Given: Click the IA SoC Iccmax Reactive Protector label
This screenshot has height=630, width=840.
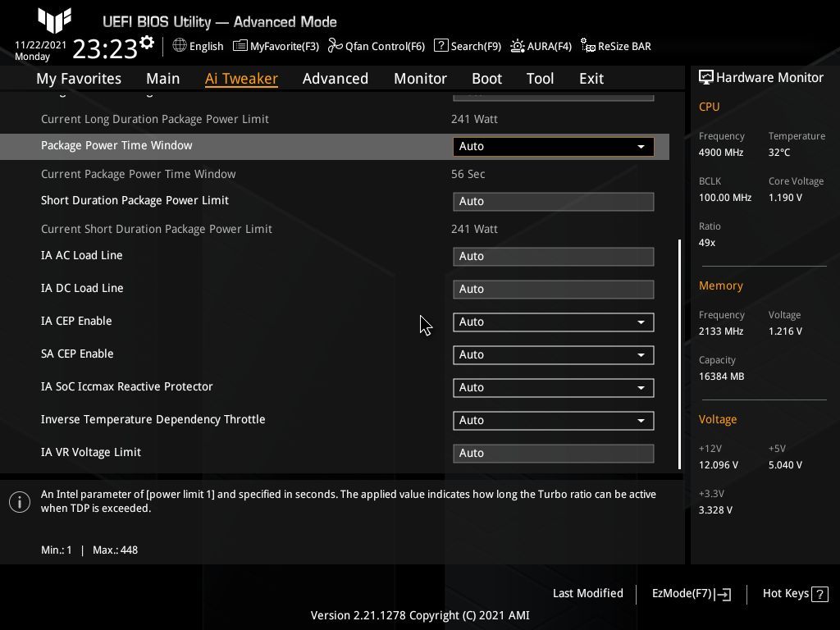Looking at the screenshot, I should pyautogui.click(x=126, y=386).
